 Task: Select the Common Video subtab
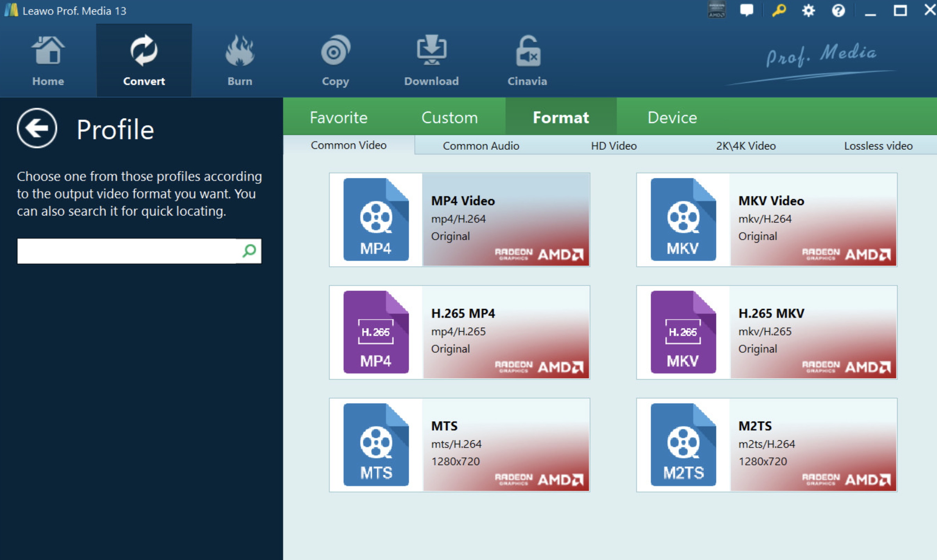349,145
